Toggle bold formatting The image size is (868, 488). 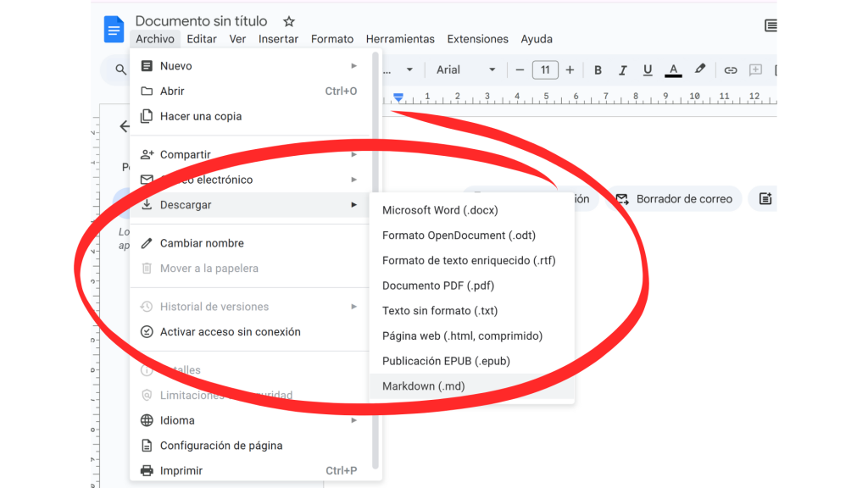pyautogui.click(x=598, y=70)
